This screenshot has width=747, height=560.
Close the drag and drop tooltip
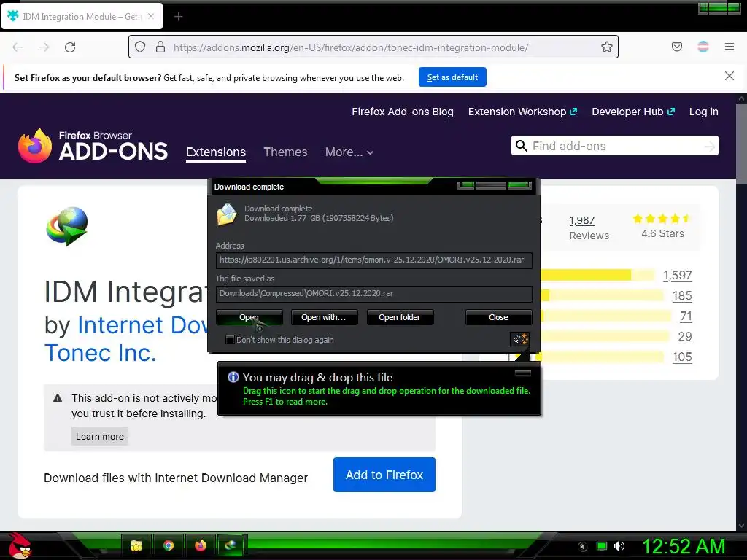[x=522, y=373]
